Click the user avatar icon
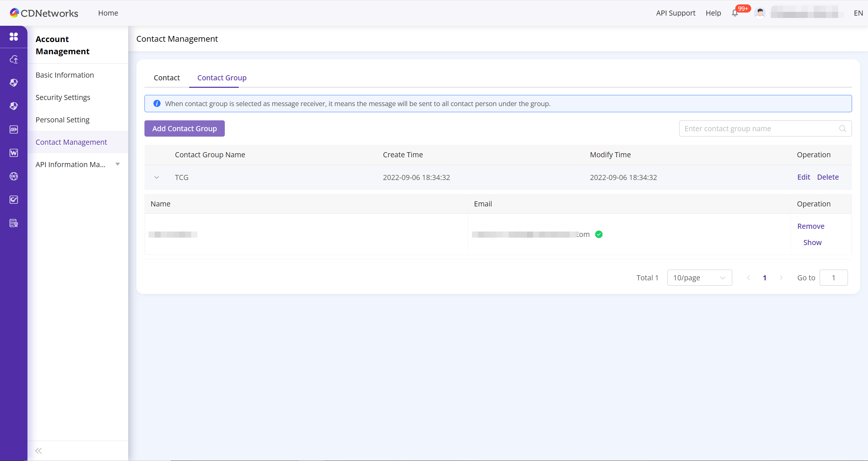The height and width of the screenshot is (461, 868). 760,13
